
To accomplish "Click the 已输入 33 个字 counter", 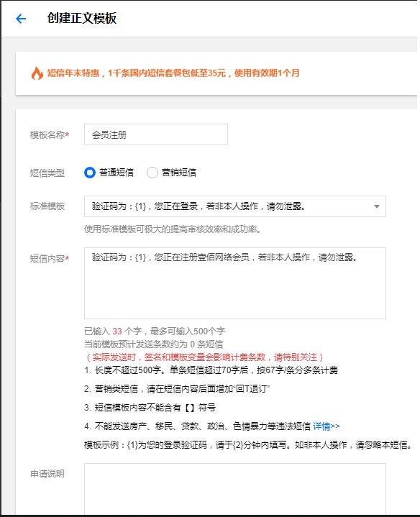I will point(113,331).
